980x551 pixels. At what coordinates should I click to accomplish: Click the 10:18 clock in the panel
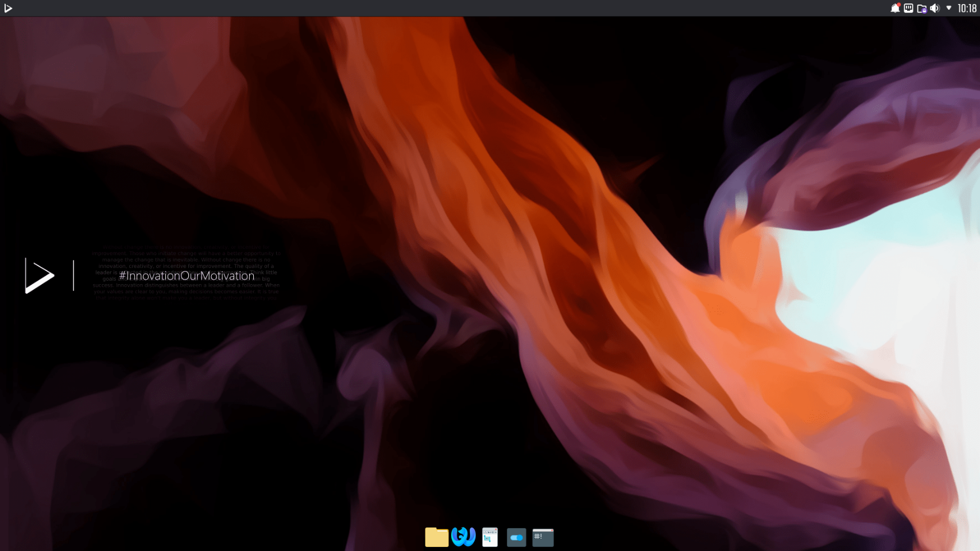coord(967,8)
